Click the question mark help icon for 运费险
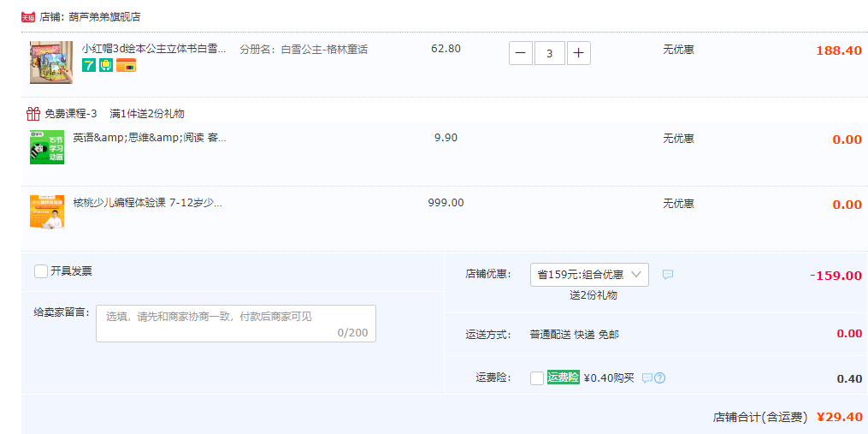The height and width of the screenshot is (434, 868). point(660,378)
